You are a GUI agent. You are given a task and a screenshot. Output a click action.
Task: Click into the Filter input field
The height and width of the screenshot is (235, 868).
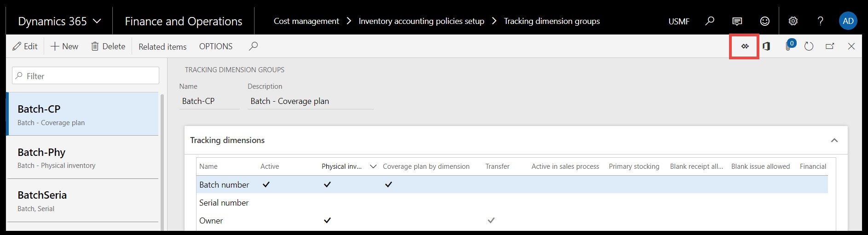(x=86, y=76)
